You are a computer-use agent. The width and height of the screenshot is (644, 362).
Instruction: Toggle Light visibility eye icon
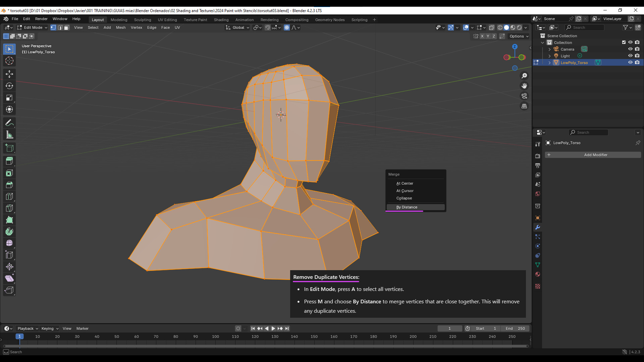630,56
